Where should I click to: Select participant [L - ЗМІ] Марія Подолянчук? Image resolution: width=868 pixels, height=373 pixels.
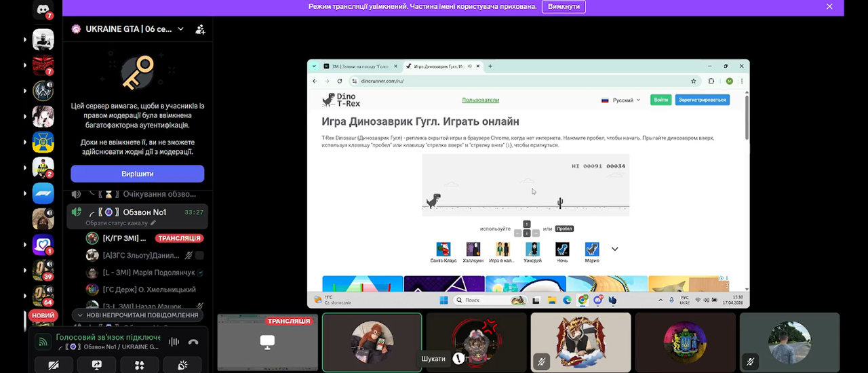[144, 273]
